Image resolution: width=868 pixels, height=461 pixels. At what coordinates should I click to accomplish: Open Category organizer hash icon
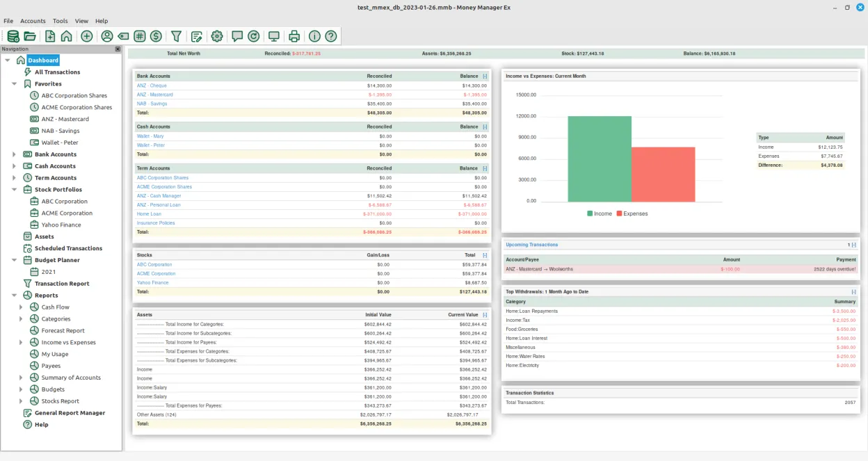pyautogui.click(x=140, y=36)
